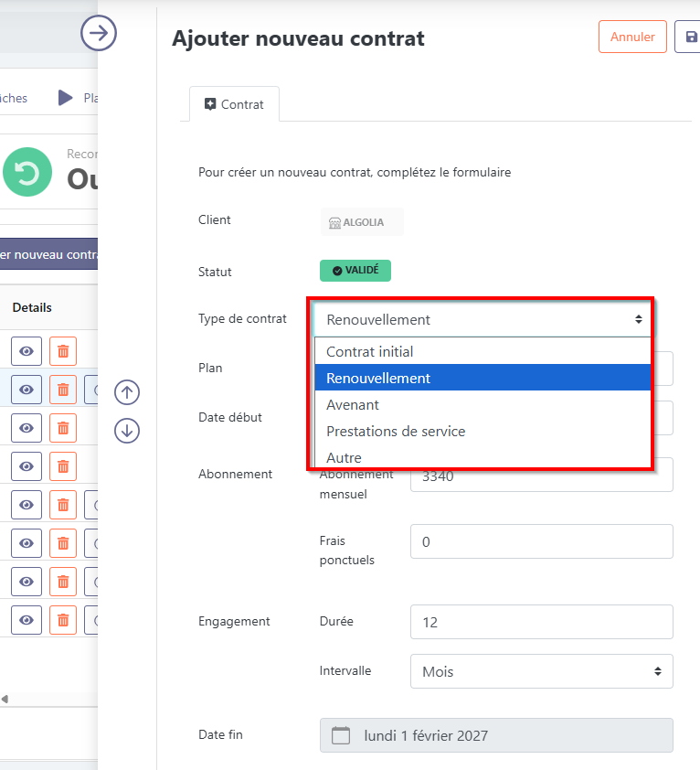The image size is (700, 770).
Task: Click the eye icon in the first row
Action: 27,351
